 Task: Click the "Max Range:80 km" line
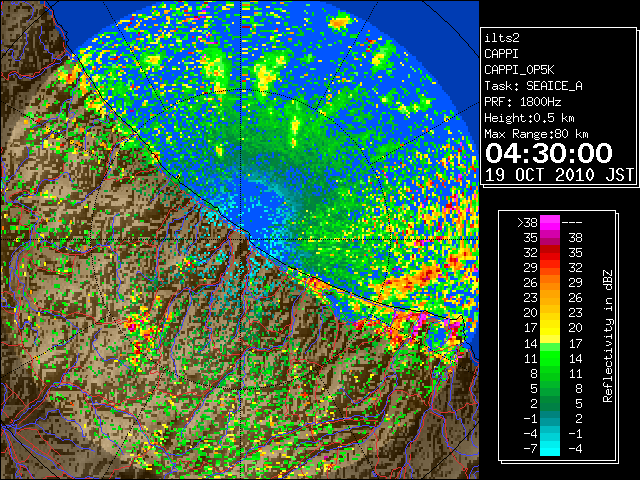pos(536,134)
